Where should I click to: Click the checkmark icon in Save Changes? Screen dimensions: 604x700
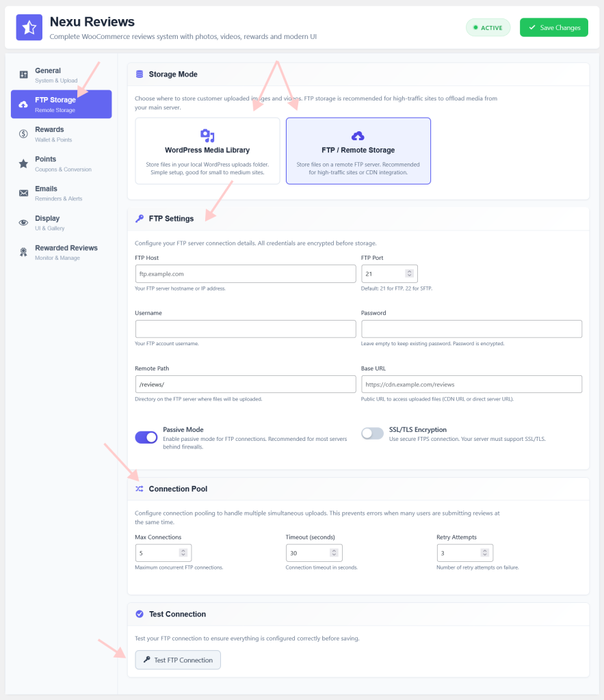pos(532,27)
